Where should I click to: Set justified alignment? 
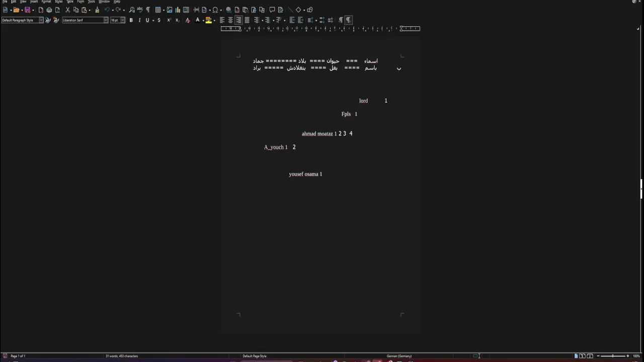[247, 20]
